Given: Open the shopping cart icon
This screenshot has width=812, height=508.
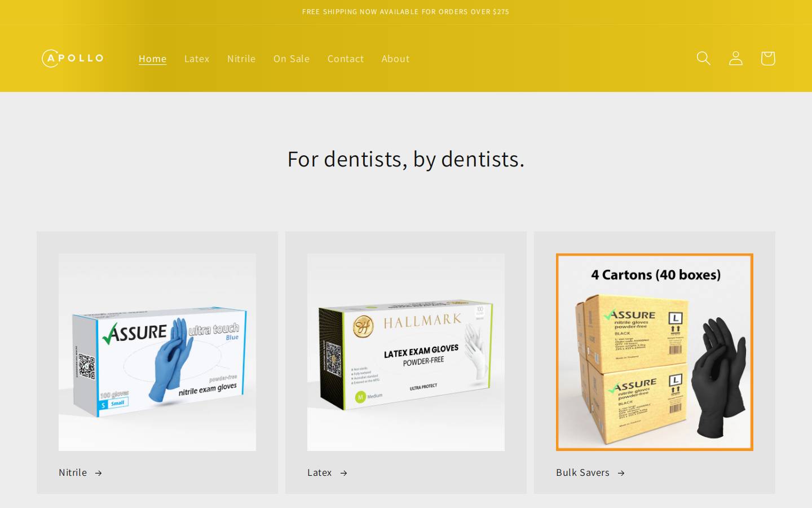Looking at the screenshot, I should click(x=767, y=58).
